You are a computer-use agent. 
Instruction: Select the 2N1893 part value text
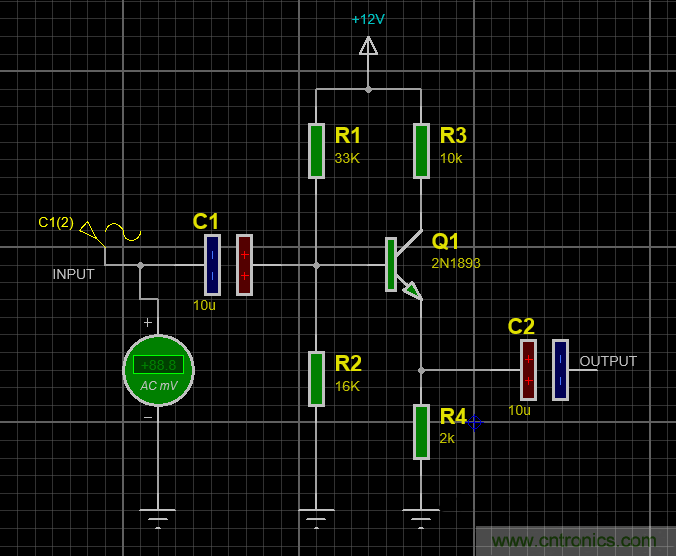coord(456,263)
